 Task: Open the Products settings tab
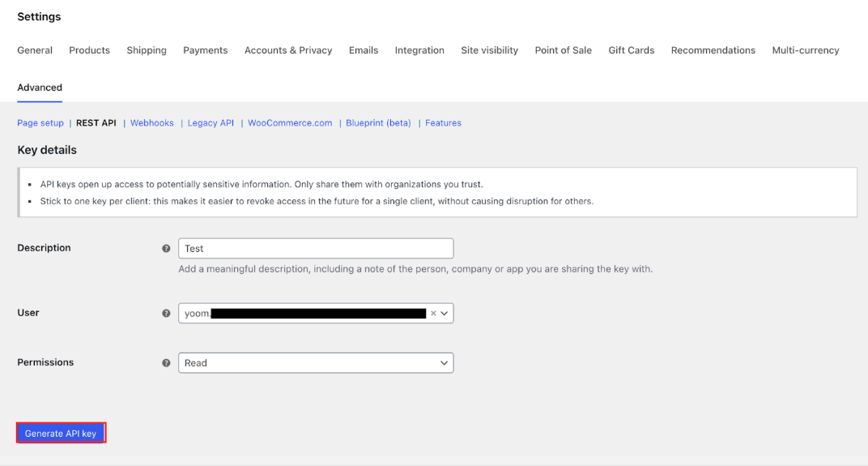pos(89,50)
